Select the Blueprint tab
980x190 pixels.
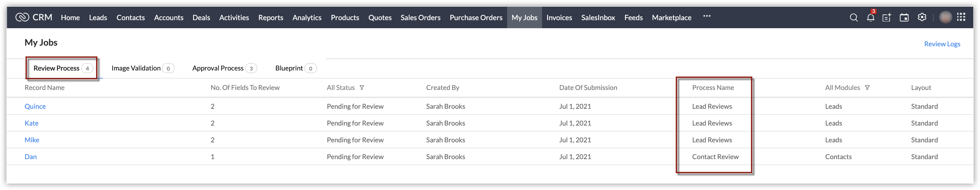point(295,68)
